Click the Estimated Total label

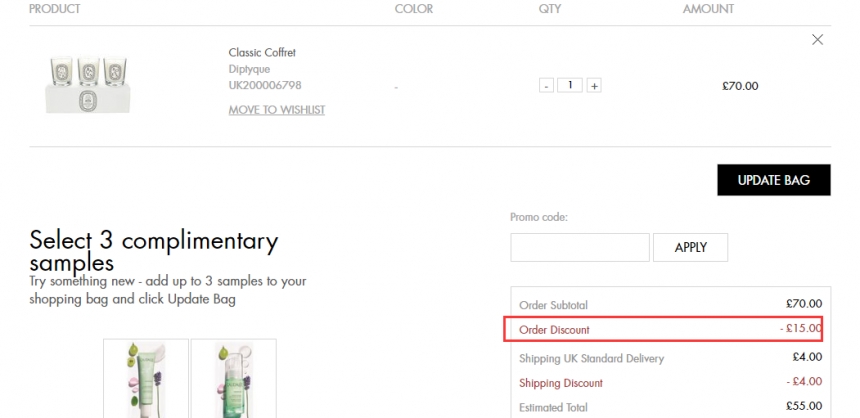click(x=553, y=408)
